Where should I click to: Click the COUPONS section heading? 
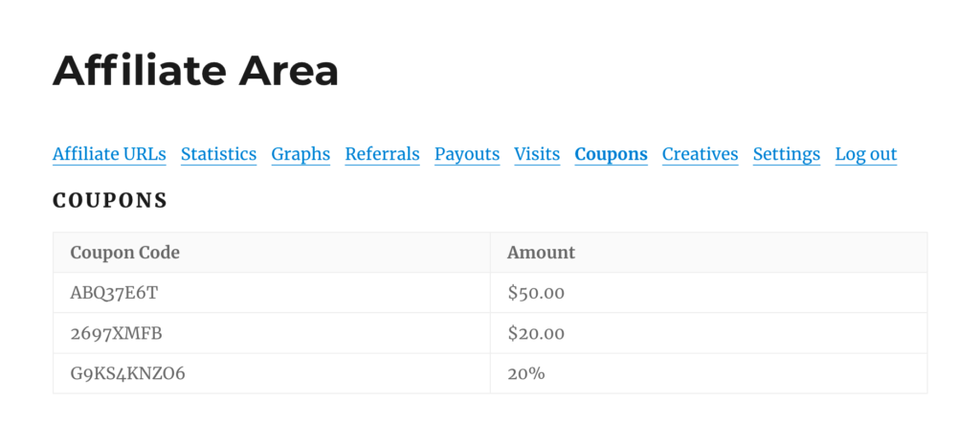pyautogui.click(x=110, y=201)
